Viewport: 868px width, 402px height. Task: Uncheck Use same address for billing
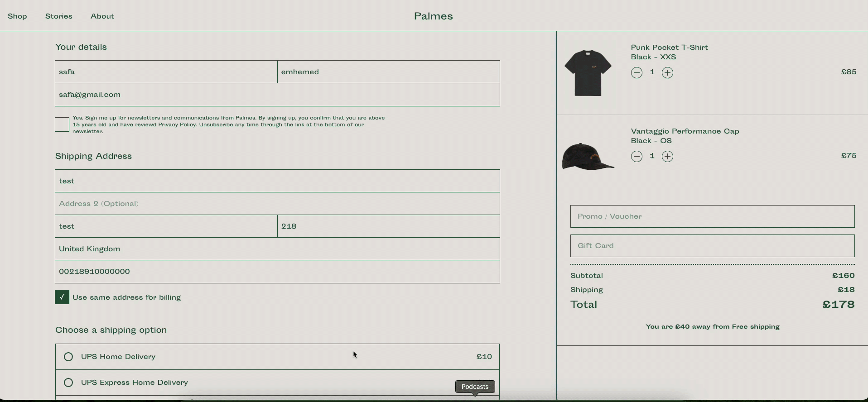click(62, 297)
